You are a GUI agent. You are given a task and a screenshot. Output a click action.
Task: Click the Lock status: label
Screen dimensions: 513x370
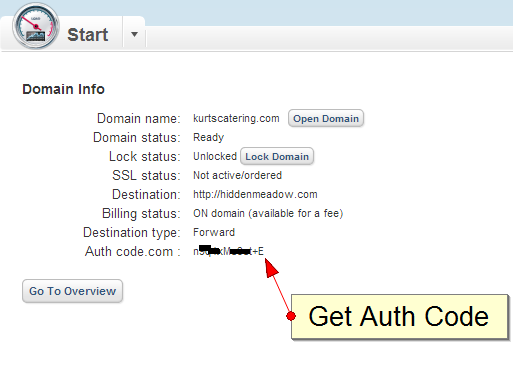tap(145, 156)
